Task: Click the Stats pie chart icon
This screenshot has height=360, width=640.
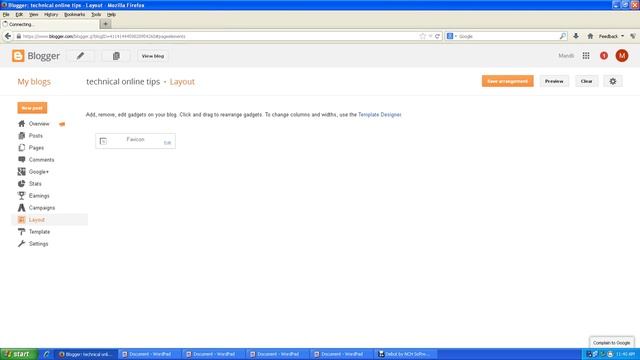Action: click(x=22, y=184)
